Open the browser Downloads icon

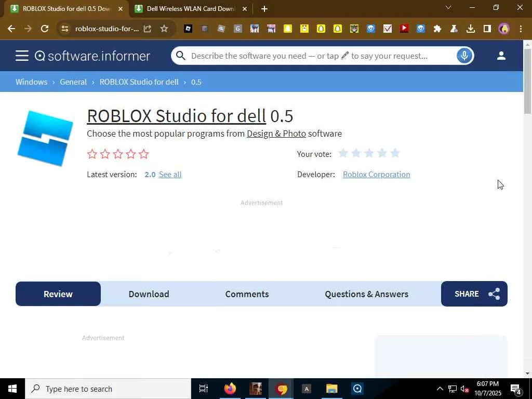click(470, 29)
